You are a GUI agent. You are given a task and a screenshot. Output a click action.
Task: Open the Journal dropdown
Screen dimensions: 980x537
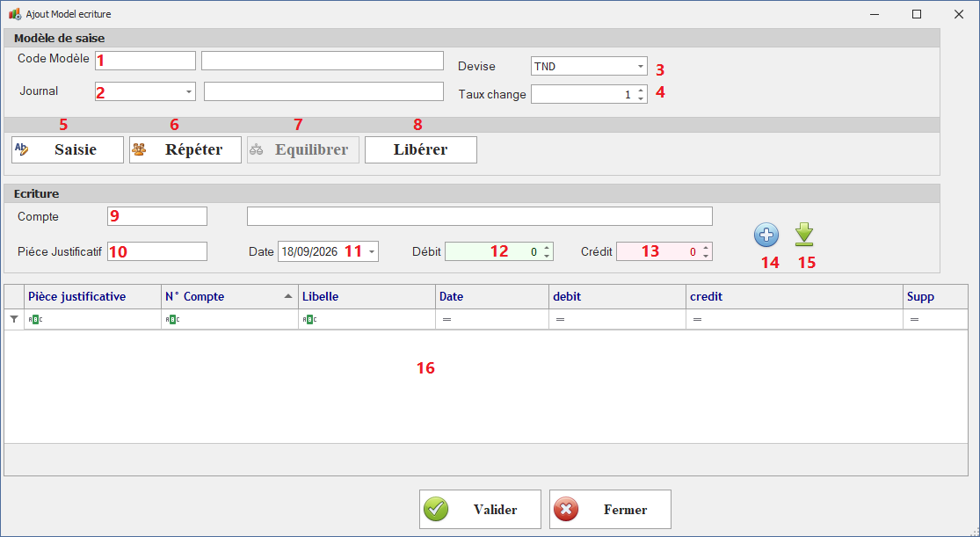click(x=189, y=92)
